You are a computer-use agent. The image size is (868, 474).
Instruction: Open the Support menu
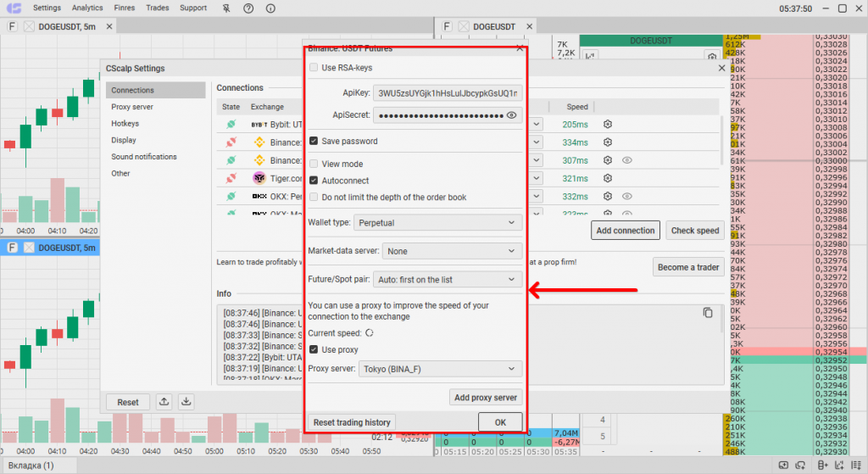(193, 8)
